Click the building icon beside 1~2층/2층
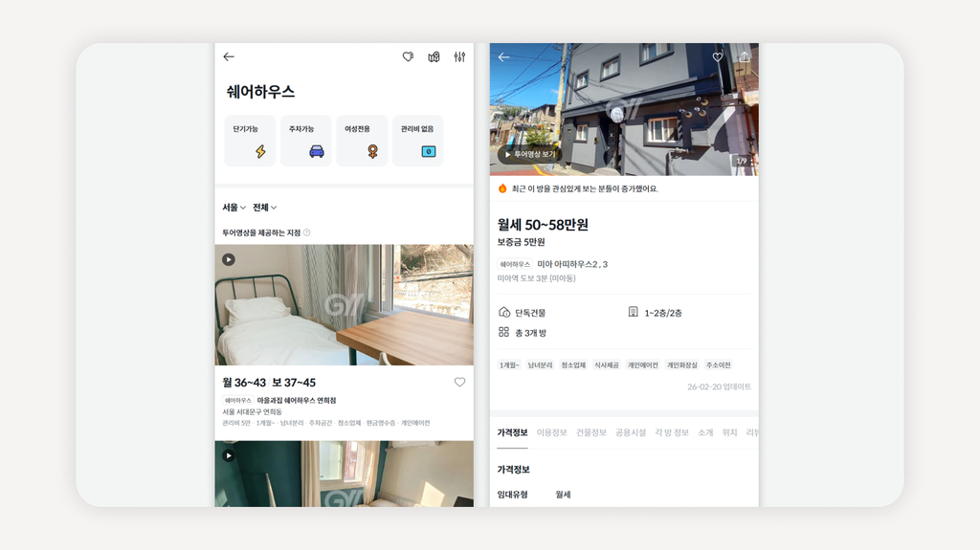This screenshot has width=980, height=550. tap(634, 312)
